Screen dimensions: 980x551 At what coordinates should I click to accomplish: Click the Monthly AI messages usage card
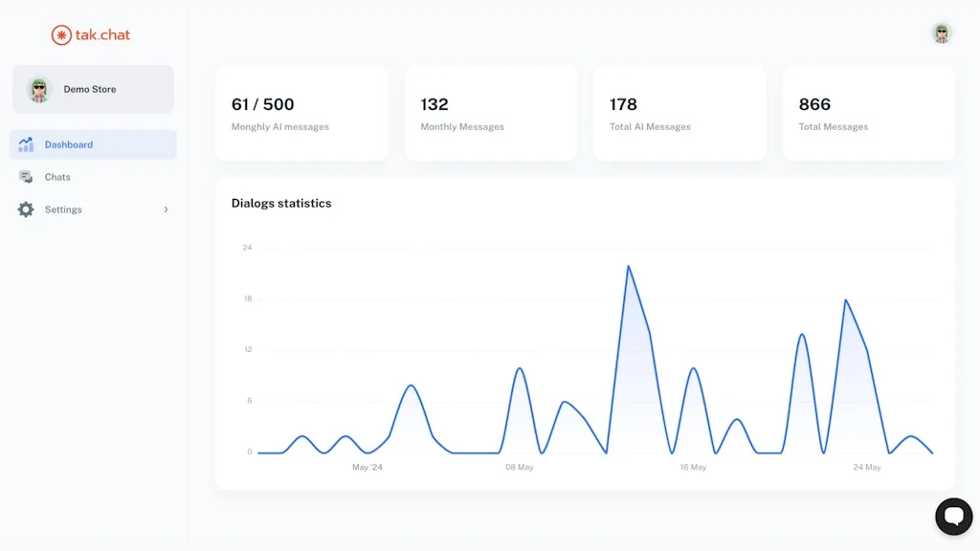click(x=301, y=112)
